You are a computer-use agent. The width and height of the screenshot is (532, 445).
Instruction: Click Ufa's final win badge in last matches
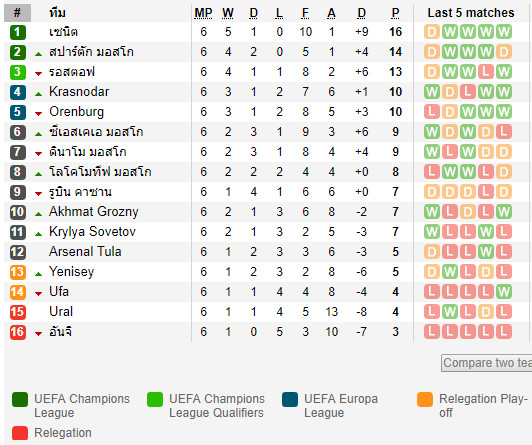504,292
